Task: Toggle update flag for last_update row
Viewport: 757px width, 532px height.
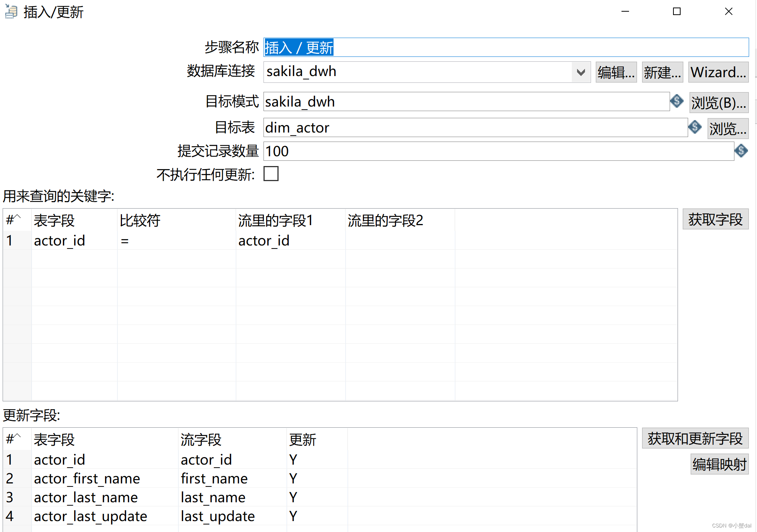Action: point(293,516)
